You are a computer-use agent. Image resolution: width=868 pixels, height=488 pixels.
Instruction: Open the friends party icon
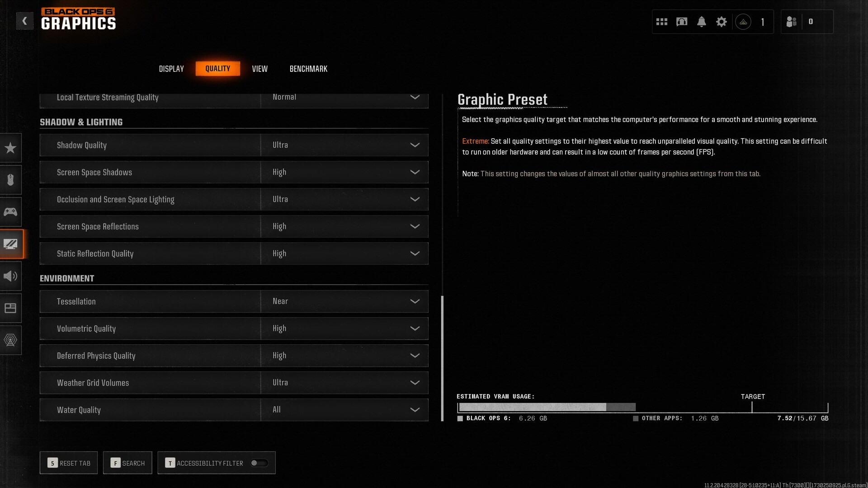(x=792, y=22)
